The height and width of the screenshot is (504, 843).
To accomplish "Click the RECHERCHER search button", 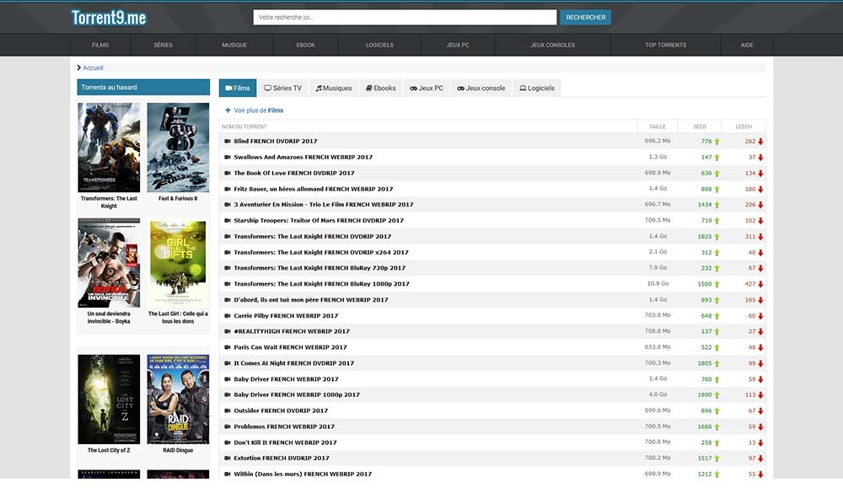I will point(585,17).
